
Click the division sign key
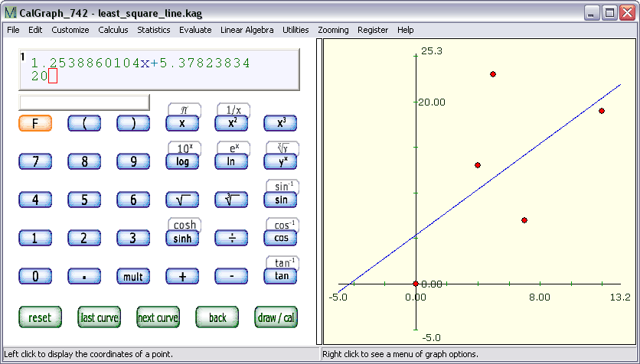click(x=231, y=238)
